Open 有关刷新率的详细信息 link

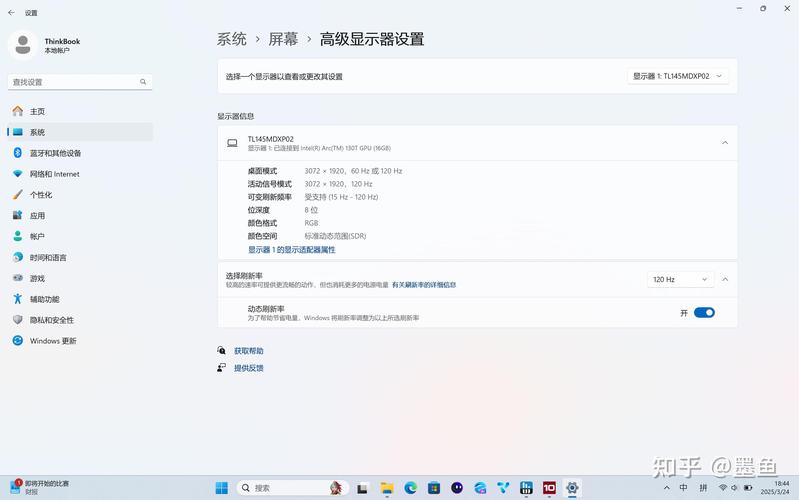[x=424, y=285]
